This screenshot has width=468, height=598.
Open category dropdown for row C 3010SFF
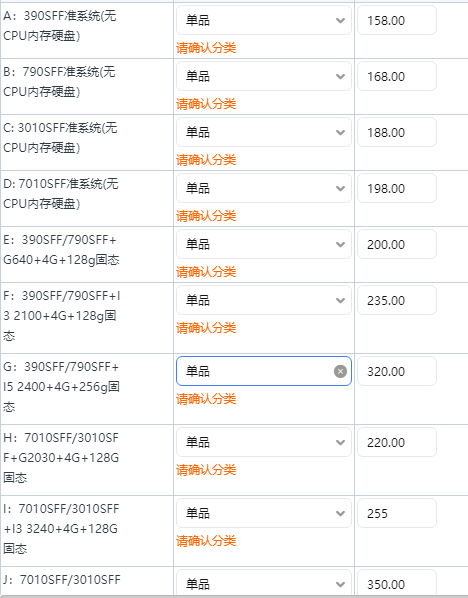[x=264, y=132]
